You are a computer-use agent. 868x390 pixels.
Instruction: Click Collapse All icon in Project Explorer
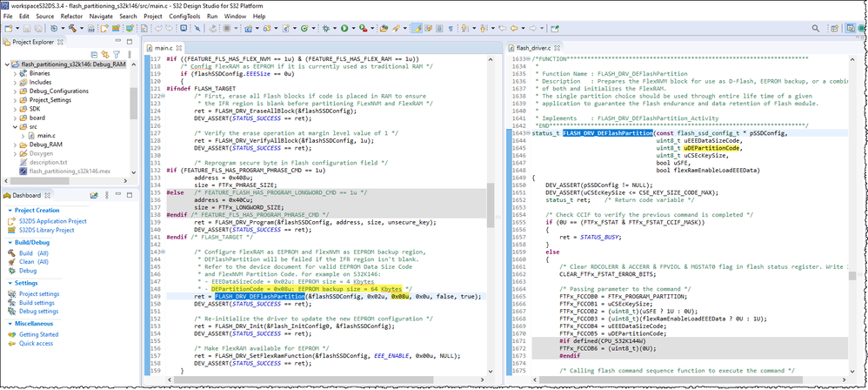pos(94,55)
